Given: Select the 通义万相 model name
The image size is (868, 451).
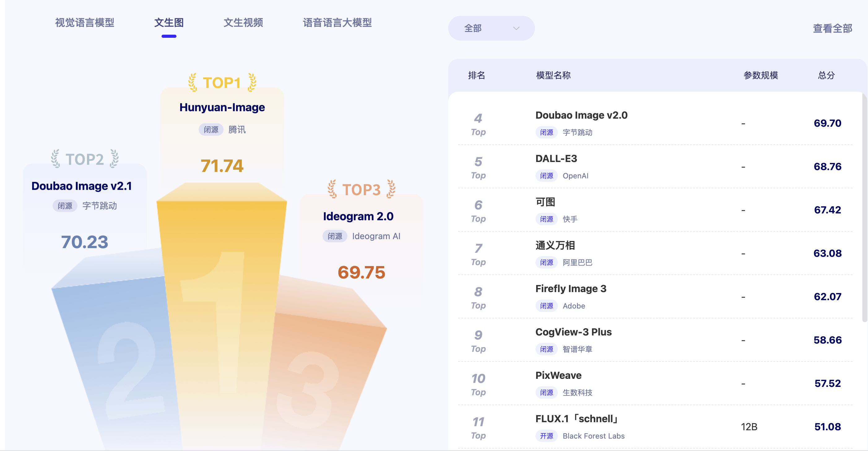Looking at the screenshot, I should point(555,245).
